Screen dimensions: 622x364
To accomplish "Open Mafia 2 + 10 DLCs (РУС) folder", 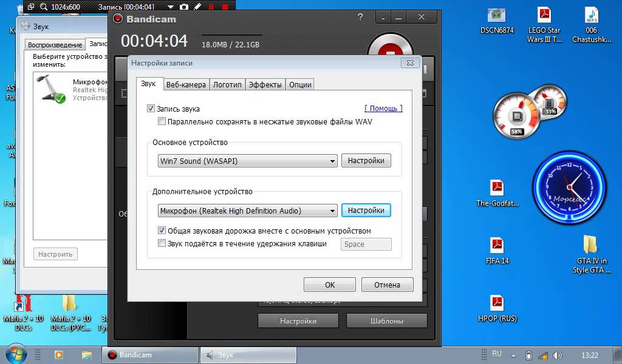I will [x=70, y=313].
